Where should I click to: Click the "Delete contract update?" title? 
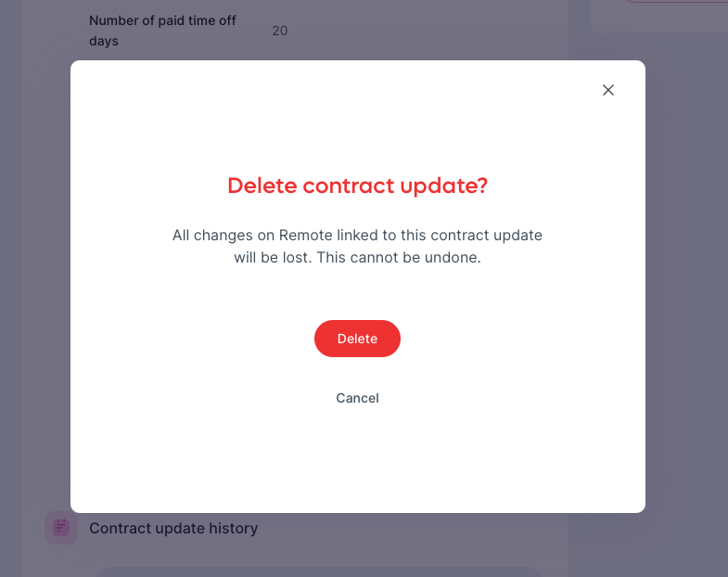357,186
